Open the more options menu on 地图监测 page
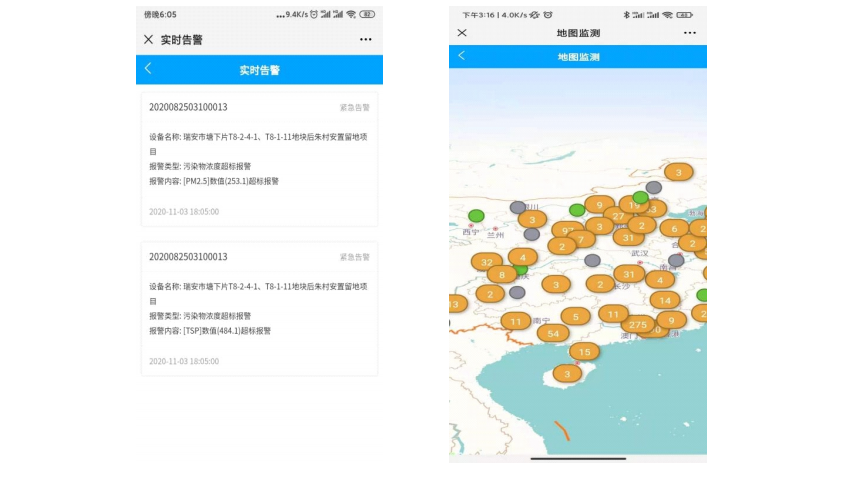 click(689, 33)
